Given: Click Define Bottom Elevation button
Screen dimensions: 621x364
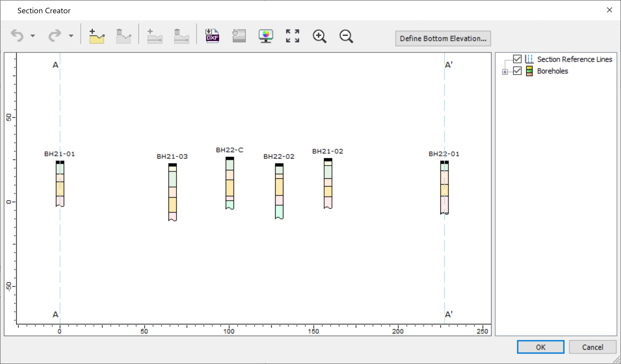Looking at the screenshot, I should pyautogui.click(x=443, y=38).
